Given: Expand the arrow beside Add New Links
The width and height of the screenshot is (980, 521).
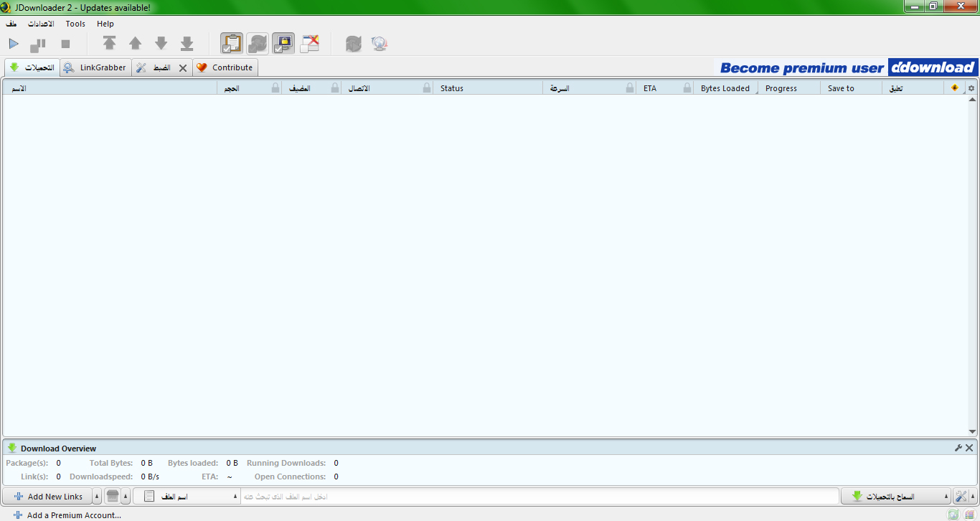Looking at the screenshot, I should [97, 497].
